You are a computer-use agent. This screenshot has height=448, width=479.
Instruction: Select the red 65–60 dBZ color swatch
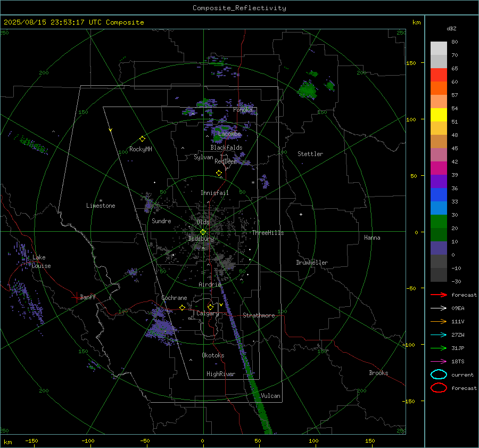[439, 75]
